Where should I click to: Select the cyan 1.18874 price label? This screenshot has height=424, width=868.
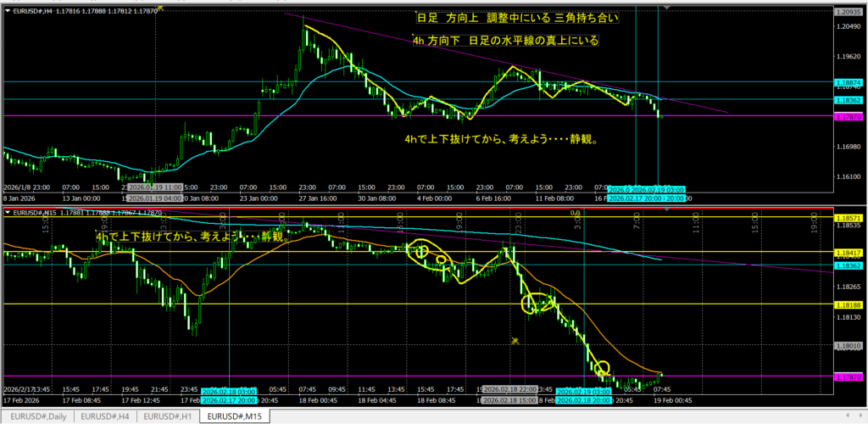pyautogui.click(x=849, y=82)
